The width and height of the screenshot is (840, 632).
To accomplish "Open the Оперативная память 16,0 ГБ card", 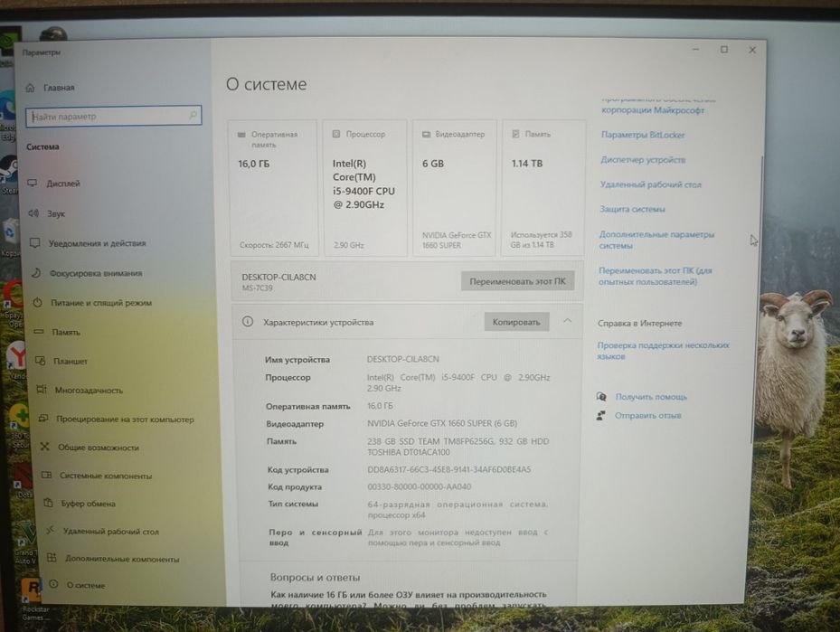I will coord(273,188).
